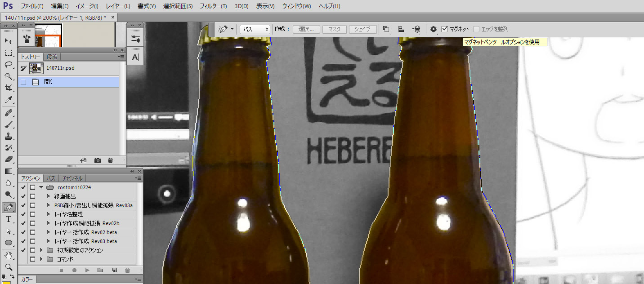
Task: Select the Path Selection arrow tool
Action: (x=9, y=231)
